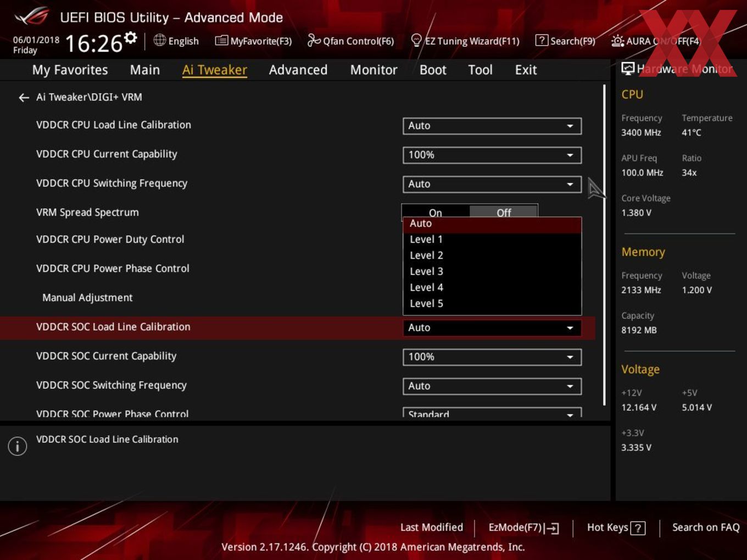Viewport: 747px width, 560px height.
Task: Open VDDCR CPU Load Line Calibration dropdown
Action: point(492,126)
